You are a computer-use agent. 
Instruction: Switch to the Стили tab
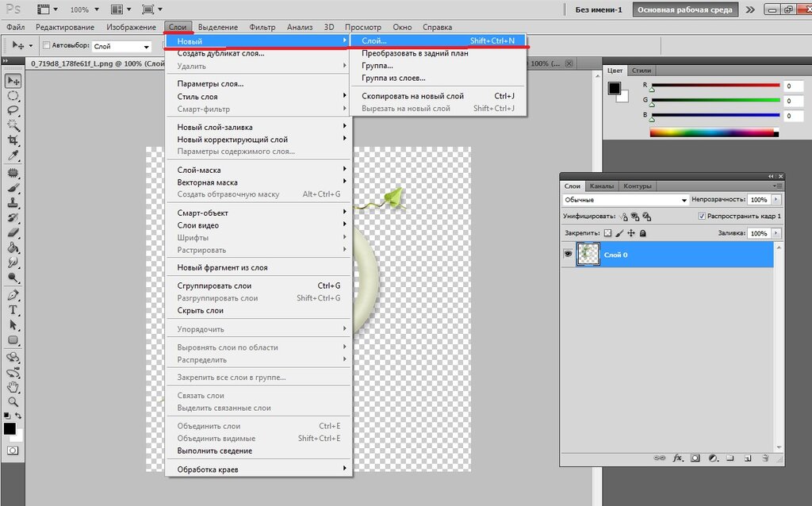641,71
